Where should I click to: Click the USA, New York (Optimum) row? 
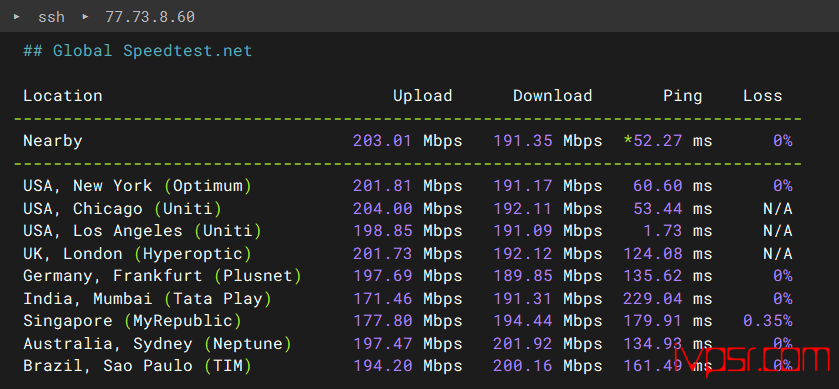408,186
